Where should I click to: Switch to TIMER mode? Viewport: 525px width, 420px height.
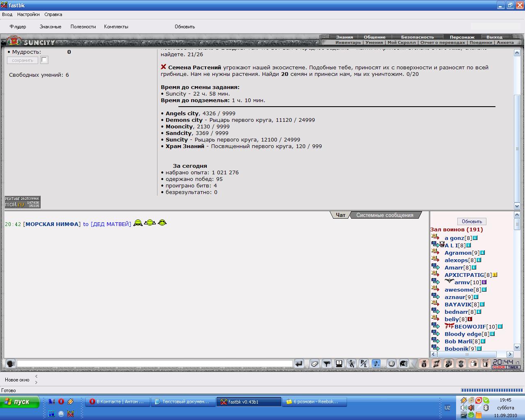[514, 367]
